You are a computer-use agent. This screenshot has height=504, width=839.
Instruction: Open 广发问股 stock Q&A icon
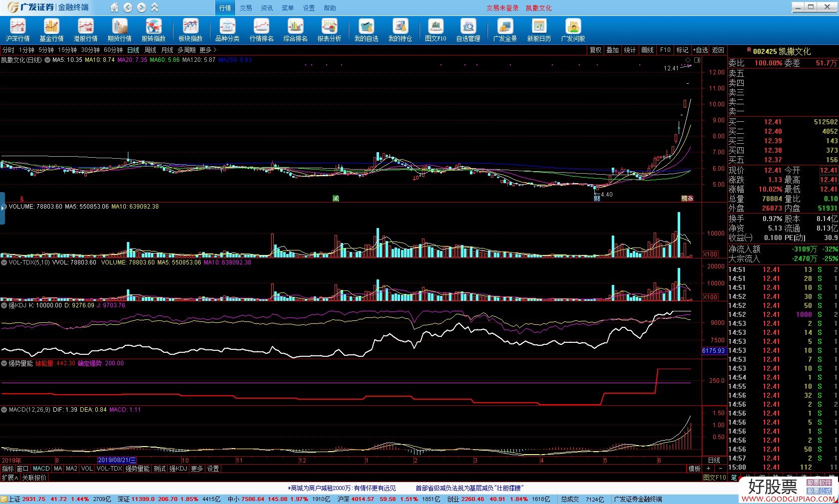(x=573, y=30)
